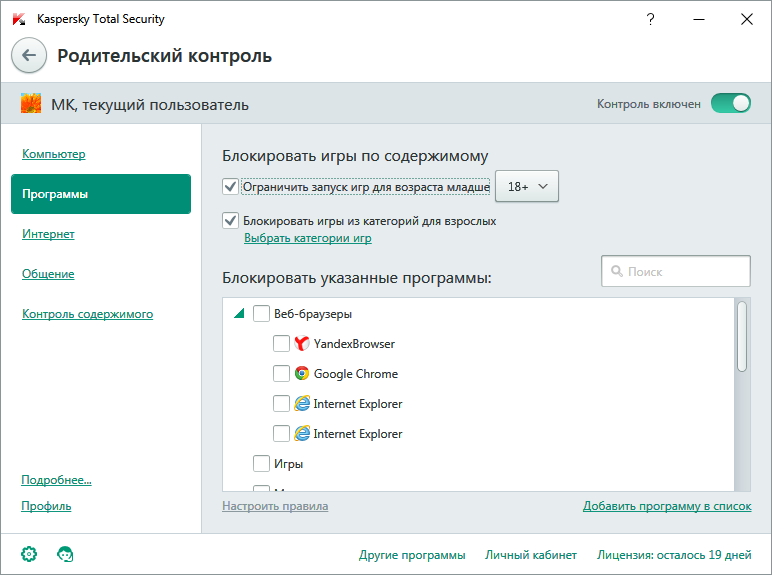772x575 pixels.
Task: Open help with the question mark icon
Action: tap(651, 19)
